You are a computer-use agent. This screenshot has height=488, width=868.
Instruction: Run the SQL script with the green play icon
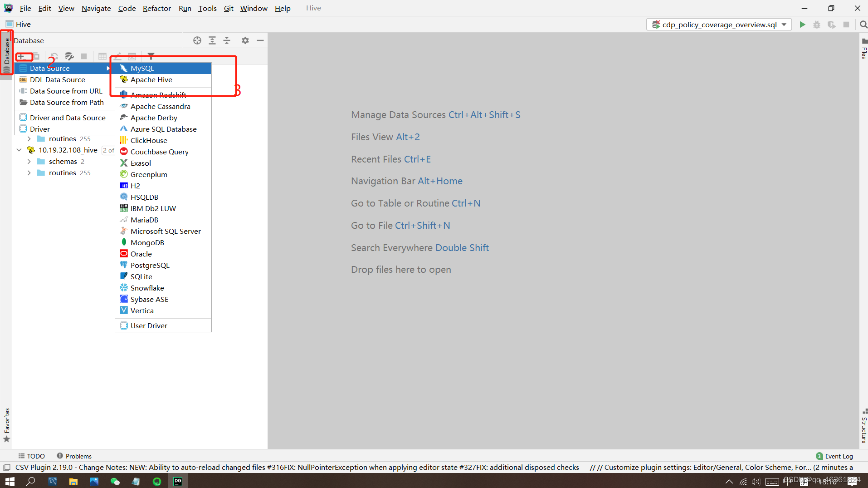click(802, 25)
